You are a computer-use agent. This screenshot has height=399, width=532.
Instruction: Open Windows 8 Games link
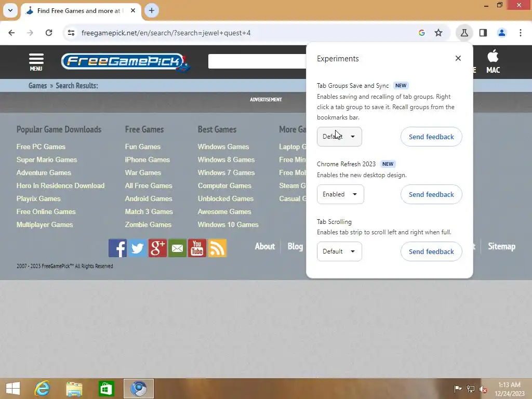[227, 159]
